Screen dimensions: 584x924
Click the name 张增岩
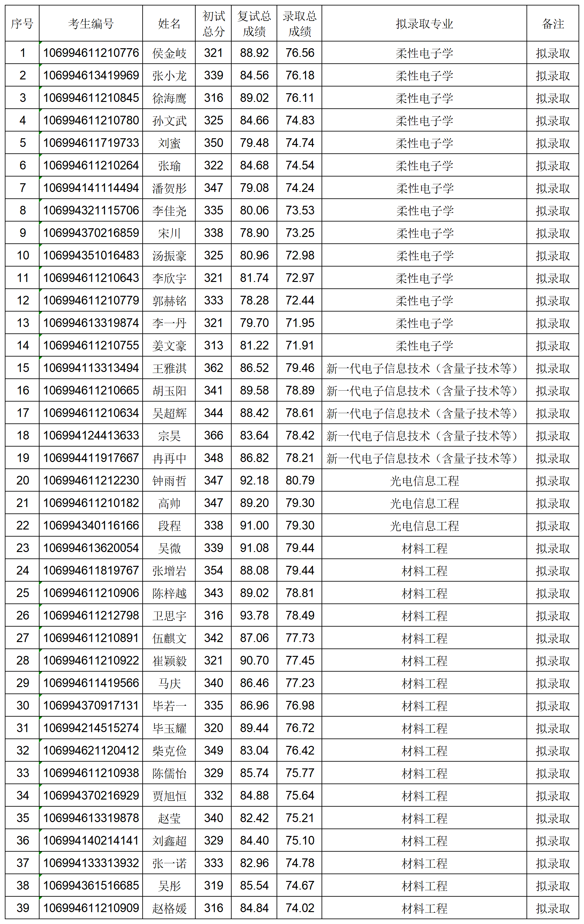point(169,571)
